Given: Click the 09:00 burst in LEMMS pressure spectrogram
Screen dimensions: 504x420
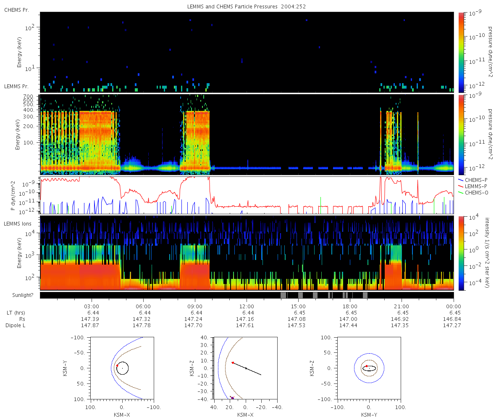Looking at the screenshot, I should tap(195, 141).
